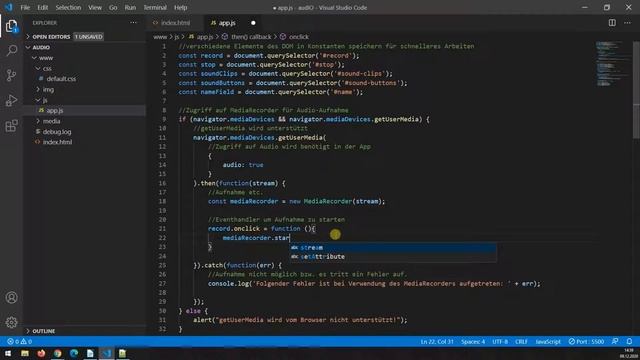
Task: Open the Help menu
Action: (180, 7)
